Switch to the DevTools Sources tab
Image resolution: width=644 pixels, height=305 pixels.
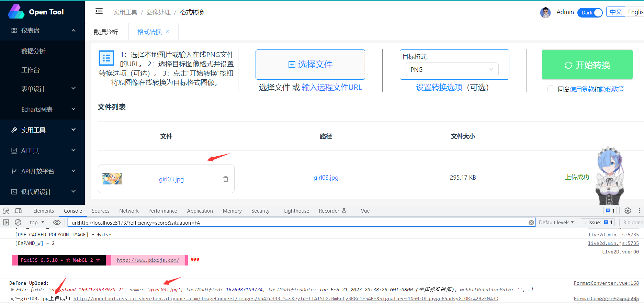pos(100,211)
